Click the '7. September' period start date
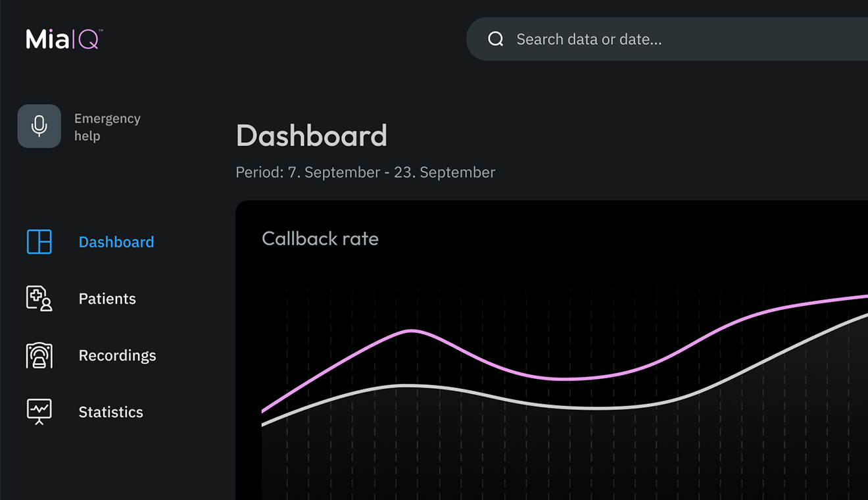Viewport: 868px width, 500px height. coord(334,172)
